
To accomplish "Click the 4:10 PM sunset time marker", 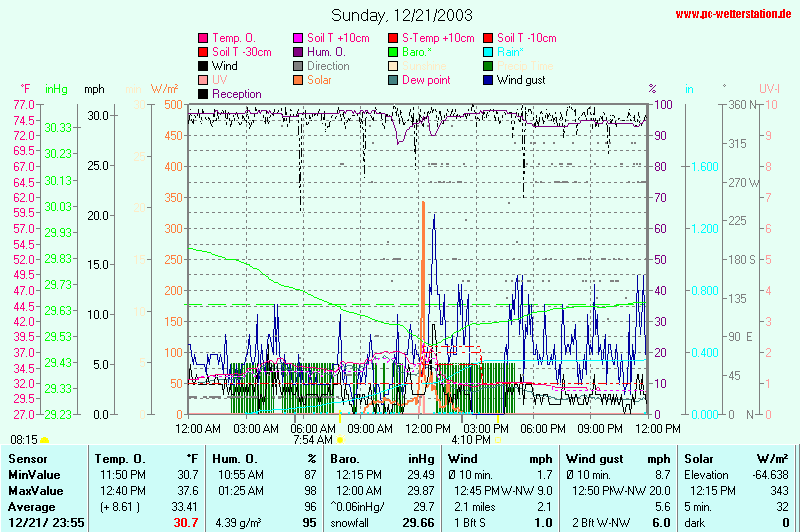I will 470,439.
